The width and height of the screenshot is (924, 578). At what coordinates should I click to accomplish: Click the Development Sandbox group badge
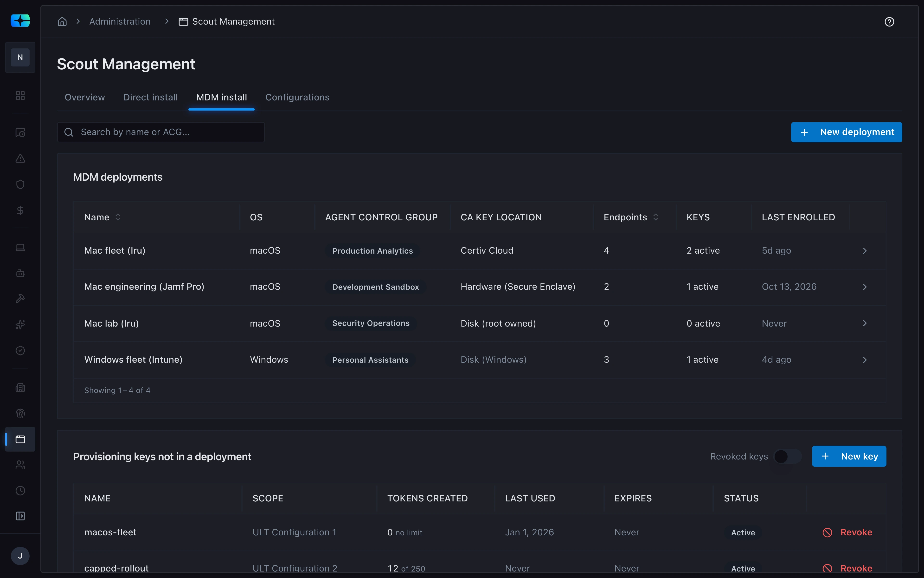(375, 287)
